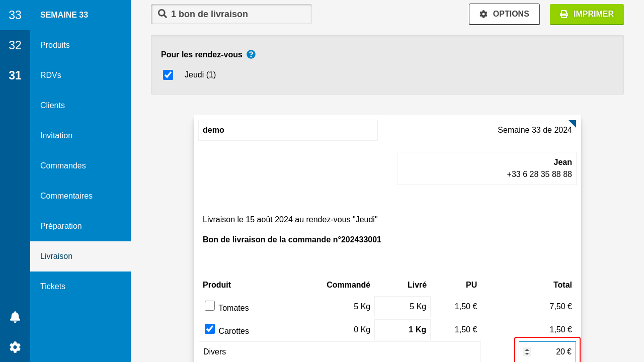Uncheck the Jeudi (1) checkbox

[x=168, y=75]
